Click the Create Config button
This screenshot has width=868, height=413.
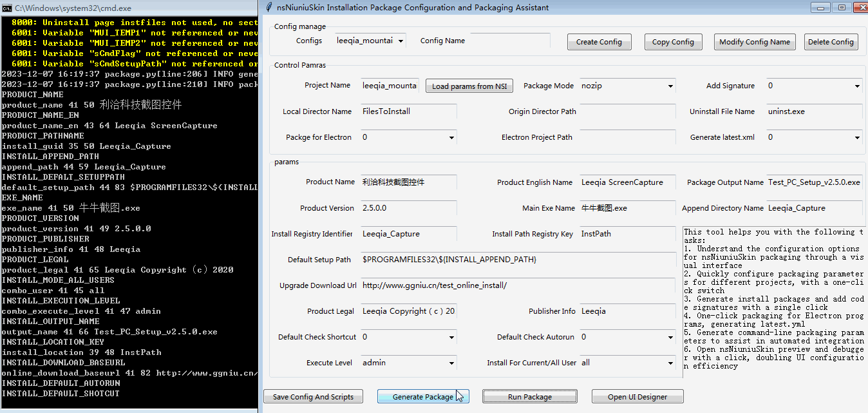point(599,42)
